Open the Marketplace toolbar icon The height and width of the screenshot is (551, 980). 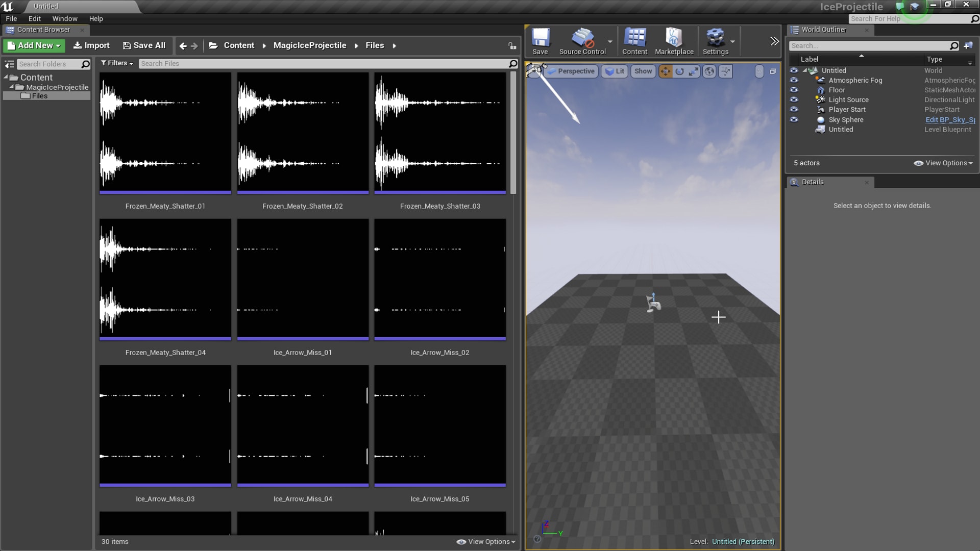674,41
